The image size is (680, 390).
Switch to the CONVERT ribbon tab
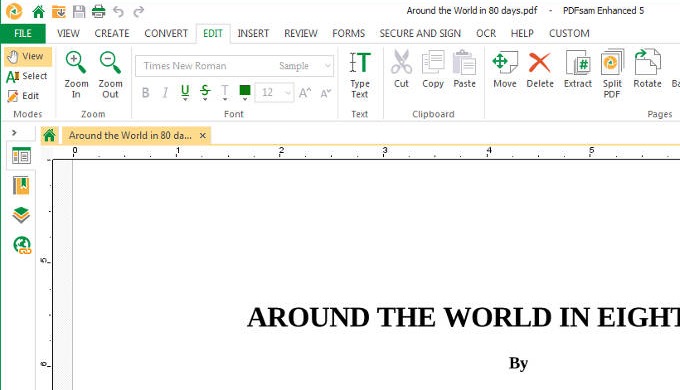(166, 33)
